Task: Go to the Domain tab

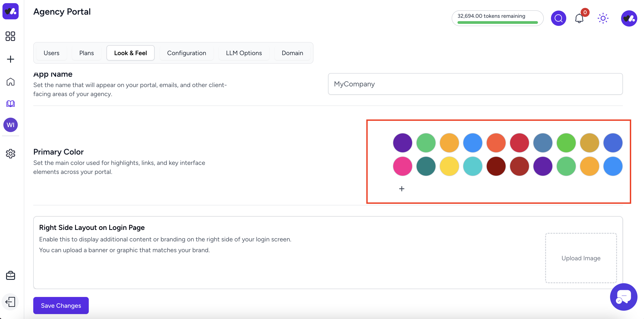Action: point(292,53)
